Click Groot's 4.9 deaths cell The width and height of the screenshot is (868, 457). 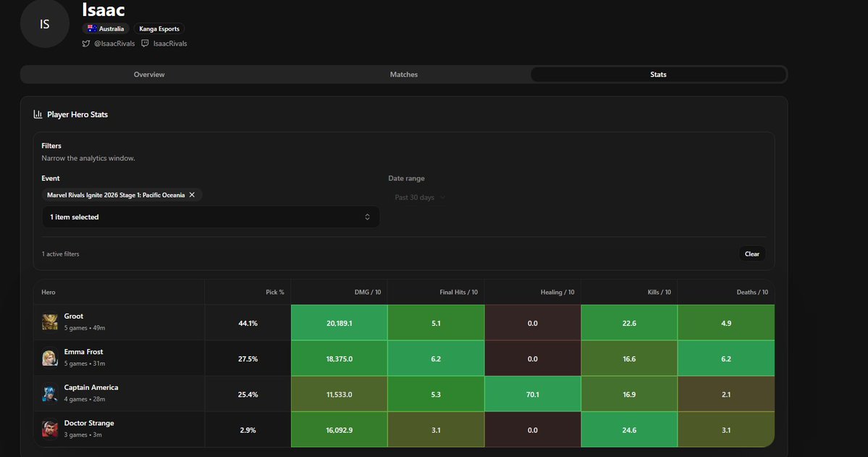[726, 323]
